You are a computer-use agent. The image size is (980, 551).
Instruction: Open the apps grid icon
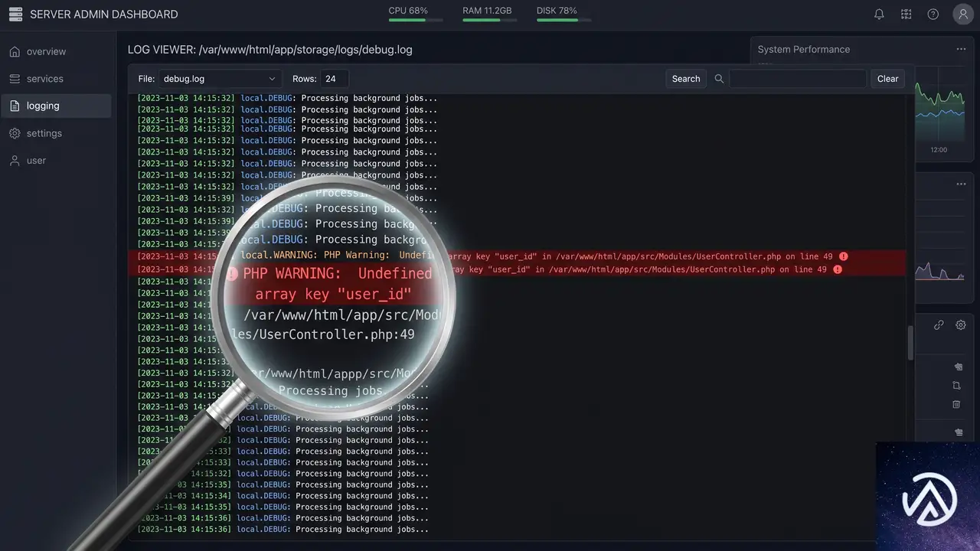tap(906, 14)
